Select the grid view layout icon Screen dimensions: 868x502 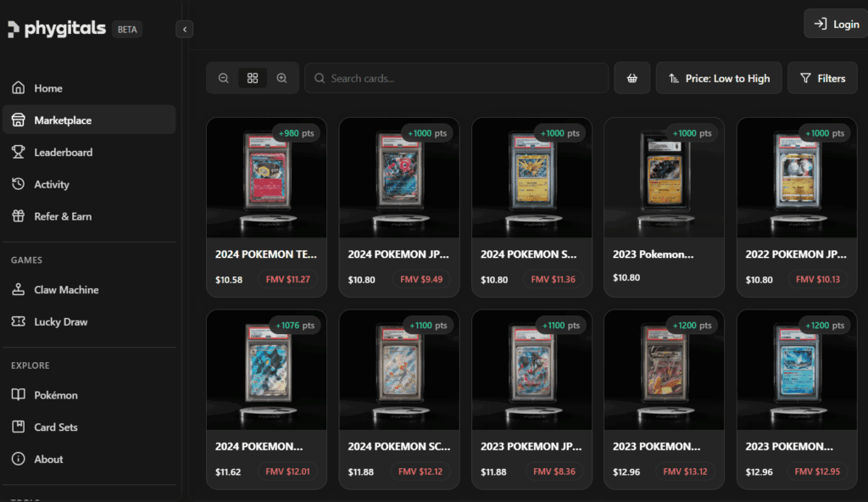pyautogui.click(x=253, y=78)
